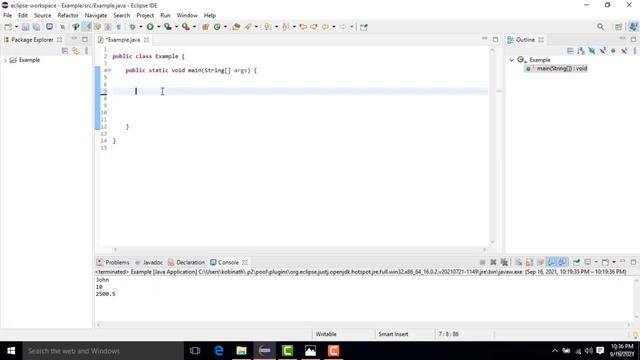Toggle Hide Fields in Outline toolbar

click(591, 51)
